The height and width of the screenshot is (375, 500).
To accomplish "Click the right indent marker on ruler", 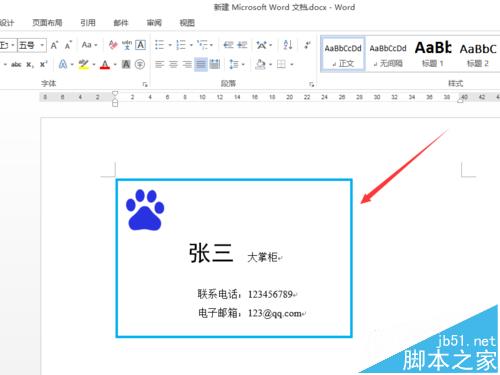I will (x=461, y=100).
